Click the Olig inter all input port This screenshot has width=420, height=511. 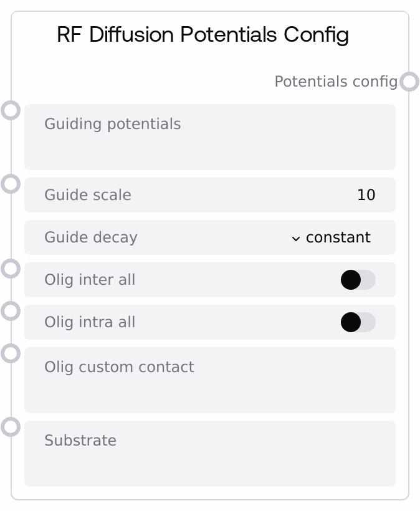tap(11, 269)
